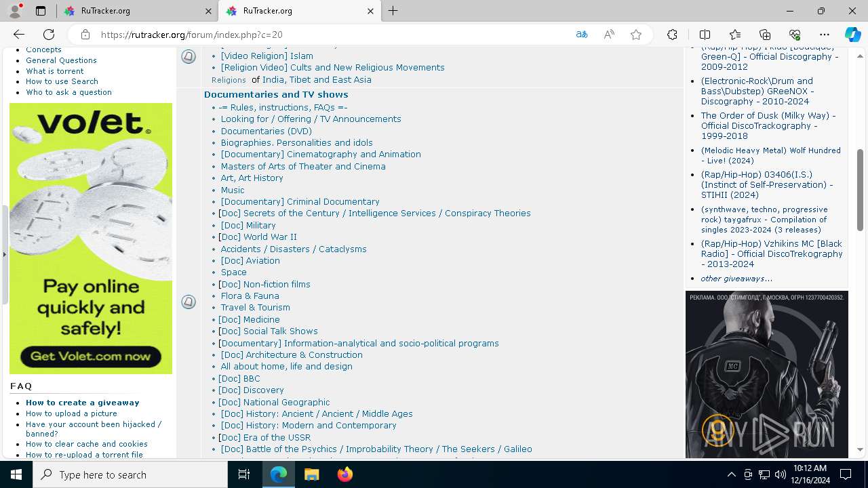Open How to clear cache and cookies

coord(87,444)
